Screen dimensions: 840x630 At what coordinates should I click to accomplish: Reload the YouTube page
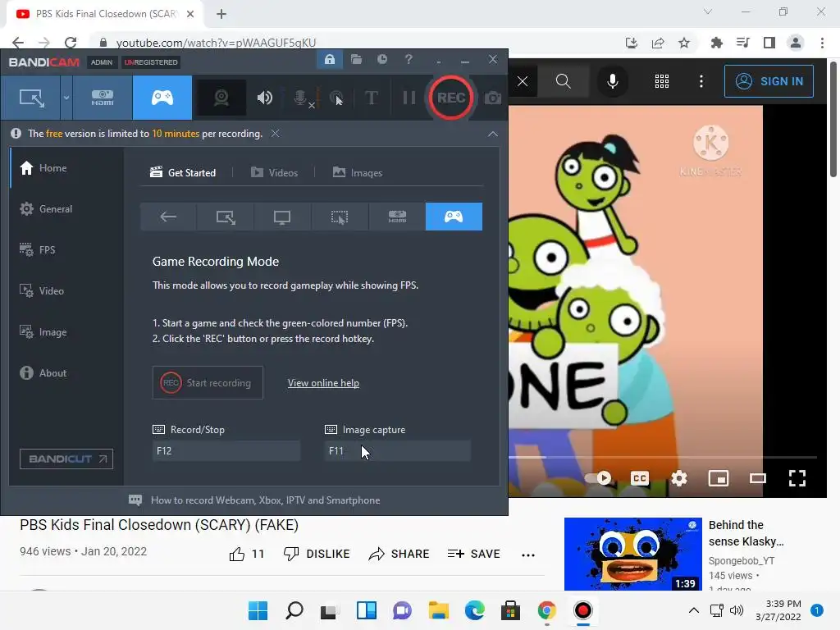71,43
